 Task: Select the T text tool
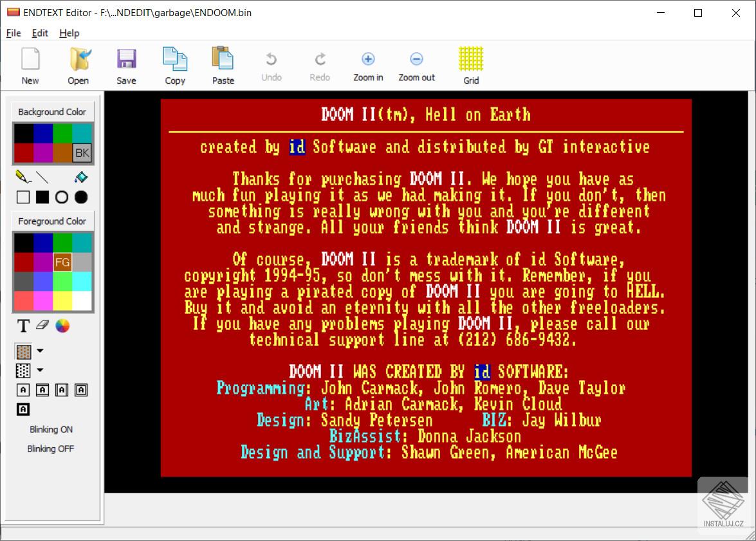tap(23, 326)
